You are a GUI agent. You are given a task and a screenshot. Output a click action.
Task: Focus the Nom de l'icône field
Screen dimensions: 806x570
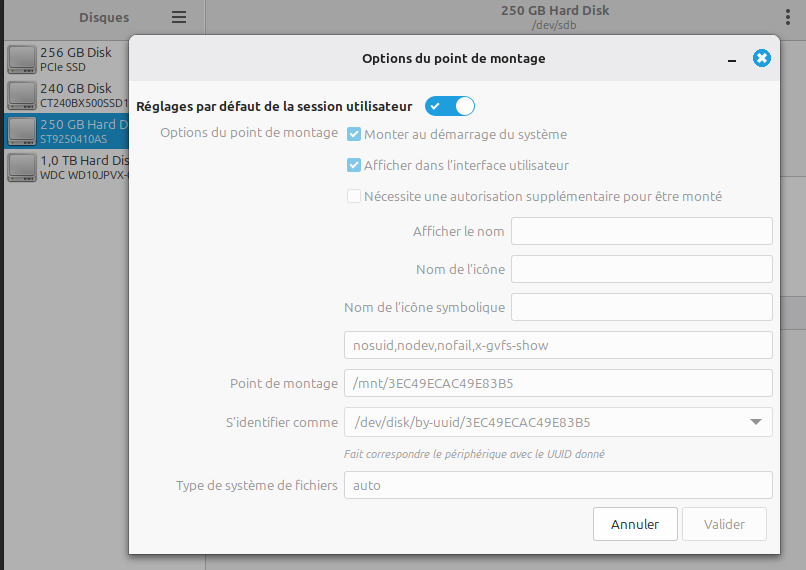[641, 269]
